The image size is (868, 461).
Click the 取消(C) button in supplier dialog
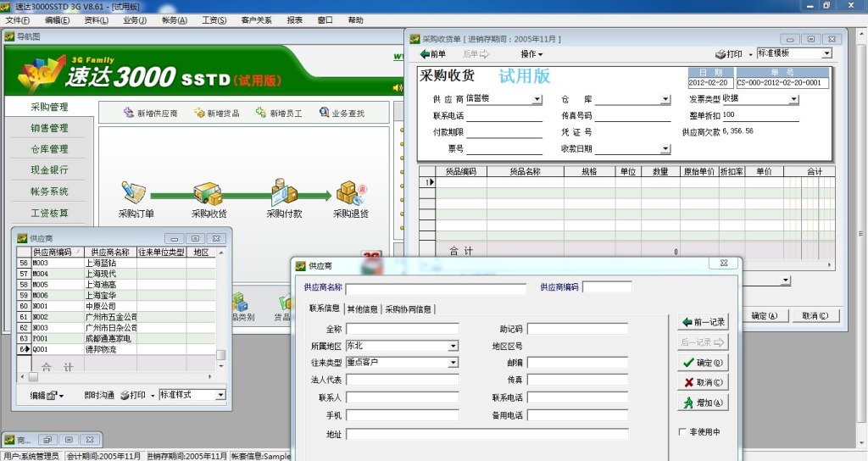703,382
